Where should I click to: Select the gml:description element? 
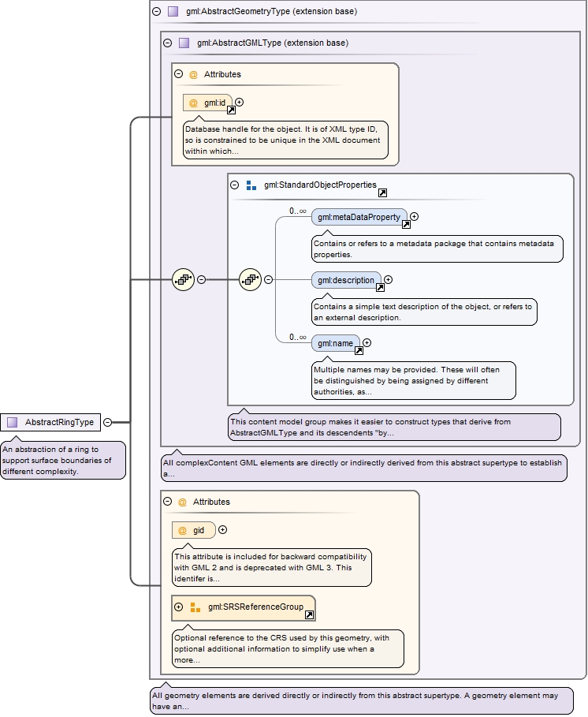pos(346,280)
